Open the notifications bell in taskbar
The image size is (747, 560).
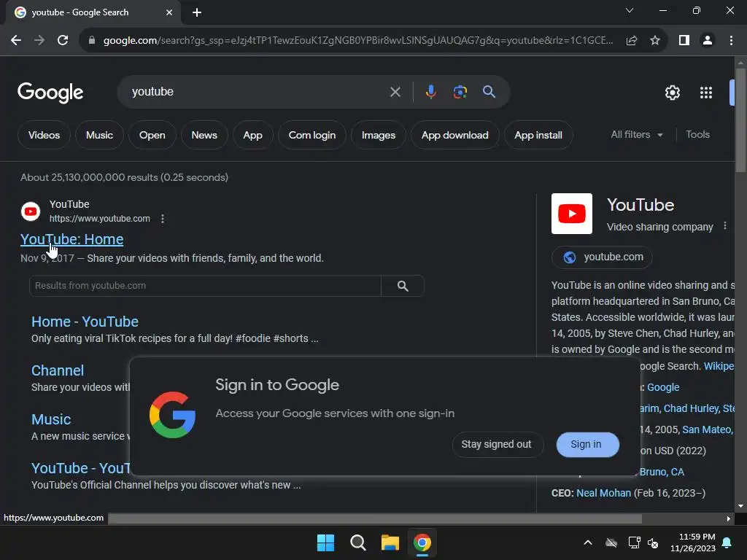[x=727, y=542]
